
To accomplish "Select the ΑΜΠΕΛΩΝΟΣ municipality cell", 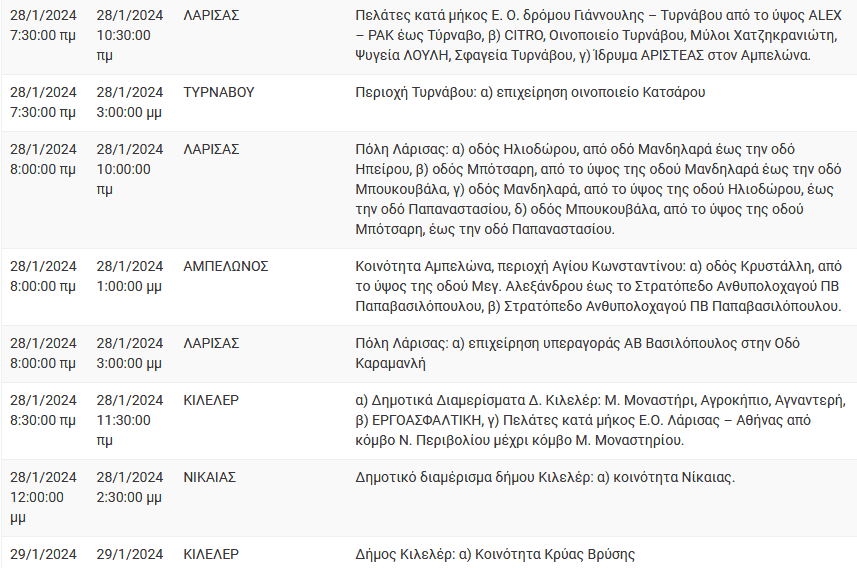I will coord(226,267).
